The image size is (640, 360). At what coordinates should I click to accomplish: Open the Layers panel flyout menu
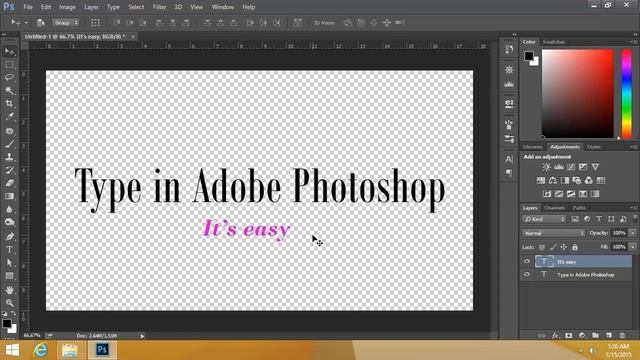(x=634, y=208)
